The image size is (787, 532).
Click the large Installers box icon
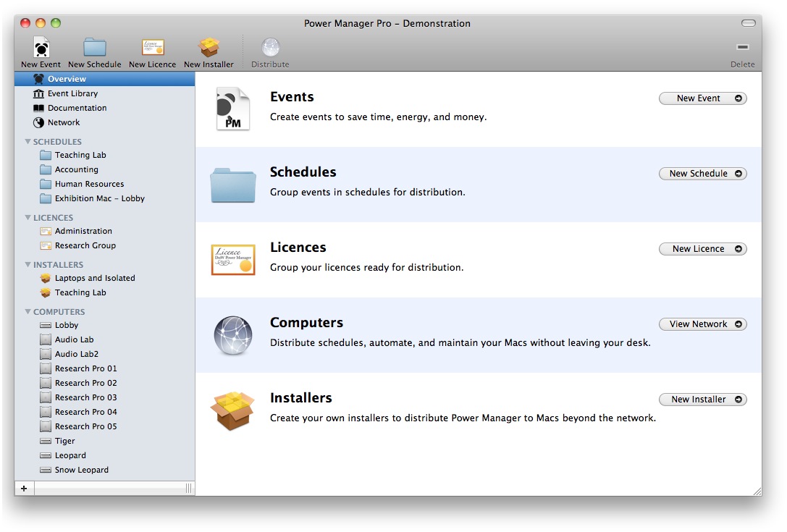[232, 410]
